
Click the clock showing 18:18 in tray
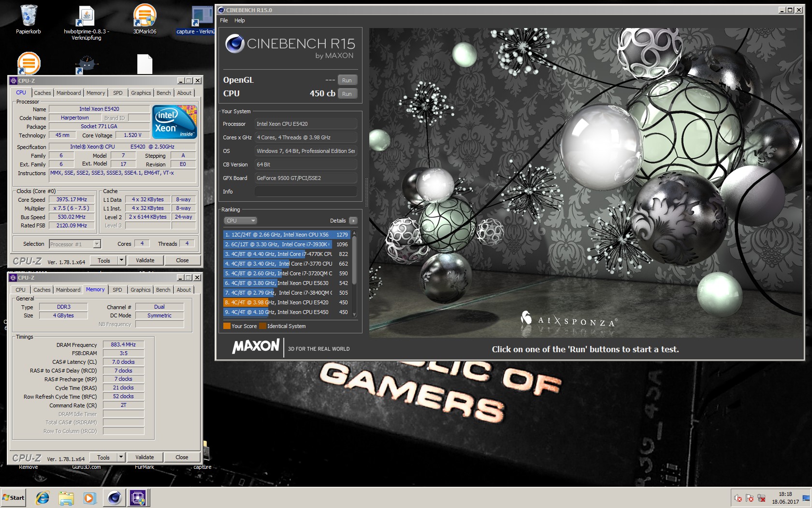click(785, 494)
